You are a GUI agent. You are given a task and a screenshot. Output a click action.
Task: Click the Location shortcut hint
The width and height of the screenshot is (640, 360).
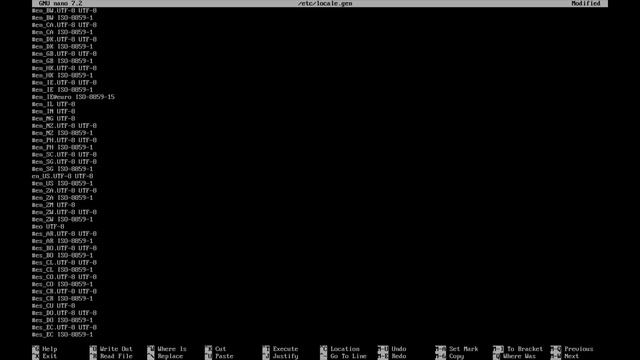pyautogui.click(x=340, y=349)
